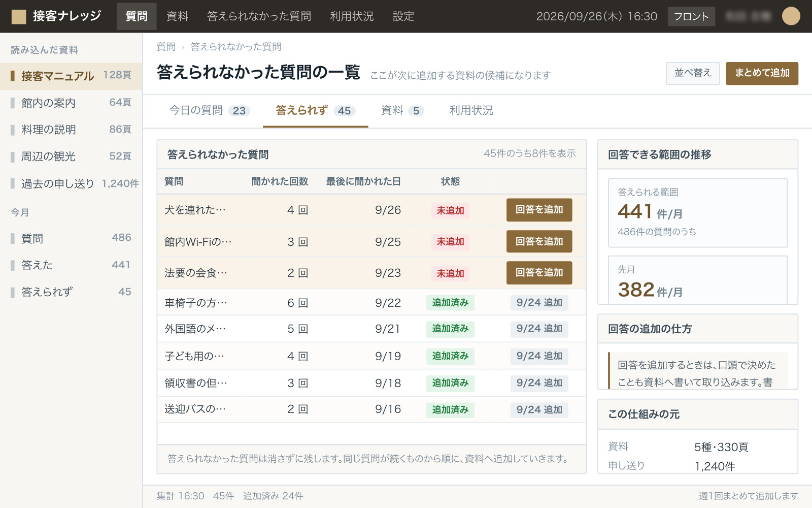Click the 領収書の但… question text
Image resolution: width=812 pixels, height=508 pixels.
pyautogui.click(x=196, y=383)
